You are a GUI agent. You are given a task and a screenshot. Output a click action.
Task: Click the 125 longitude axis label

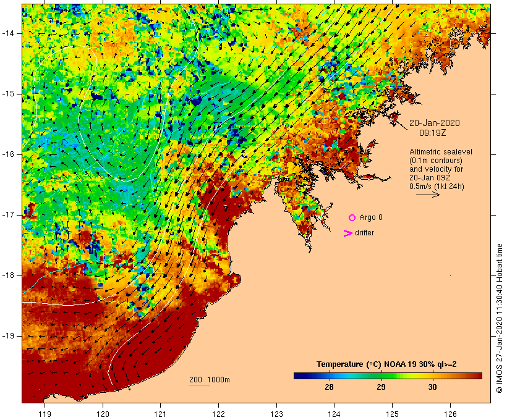[392, 414]
